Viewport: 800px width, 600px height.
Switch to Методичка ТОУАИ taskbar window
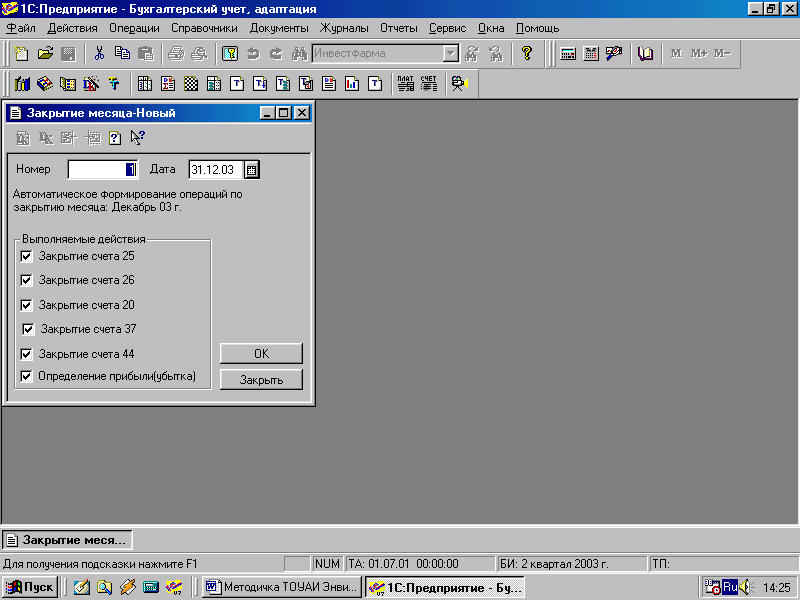[x=282, y=587]
